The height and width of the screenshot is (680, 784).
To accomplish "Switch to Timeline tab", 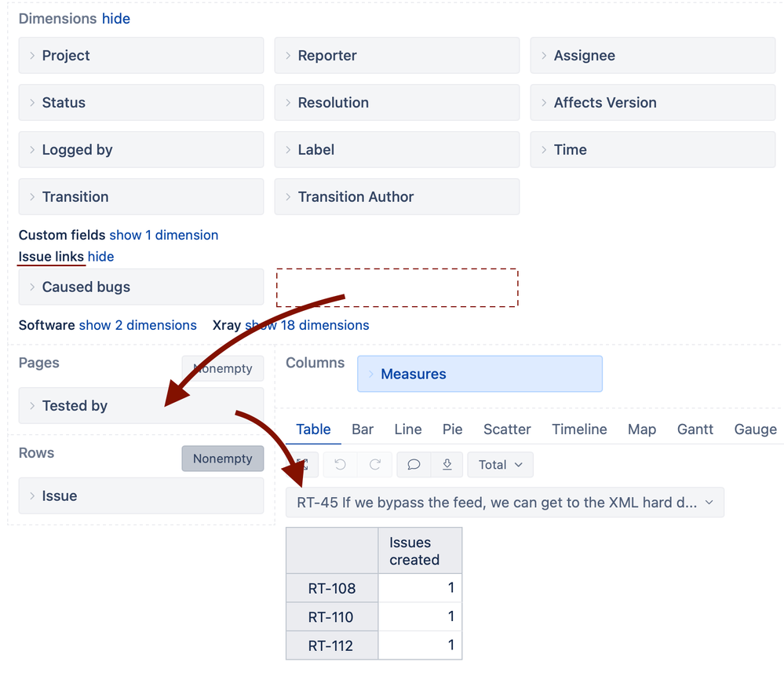I will [x=579, y=430].
